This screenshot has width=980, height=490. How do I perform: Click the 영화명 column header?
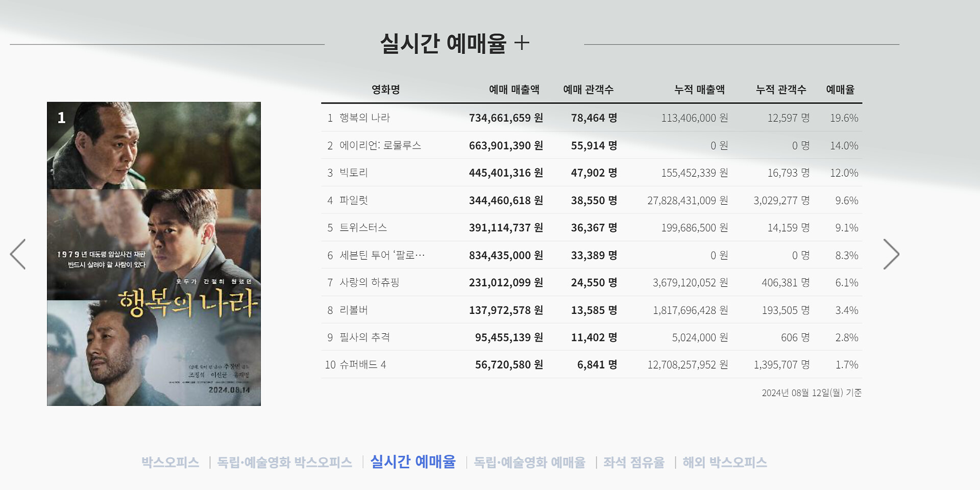pos(386,90)
